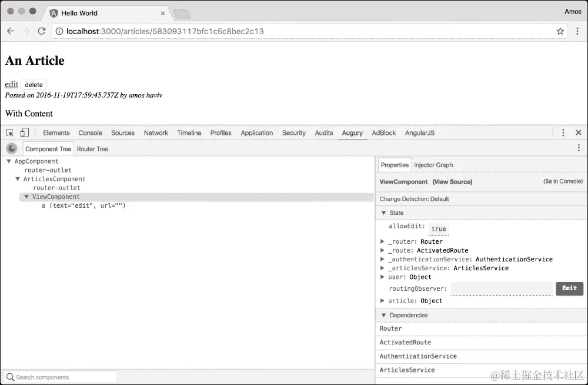Activate the inspect element picker icon
The width and height of the screenshot is (588, 385).
coord(10,132)
